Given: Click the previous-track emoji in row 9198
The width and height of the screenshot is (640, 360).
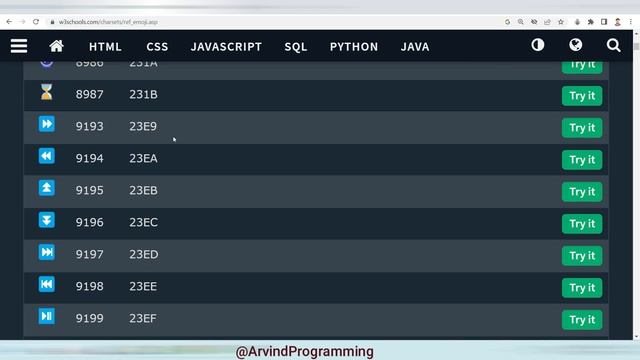Looking at the screenshot, I should point(47,284).
